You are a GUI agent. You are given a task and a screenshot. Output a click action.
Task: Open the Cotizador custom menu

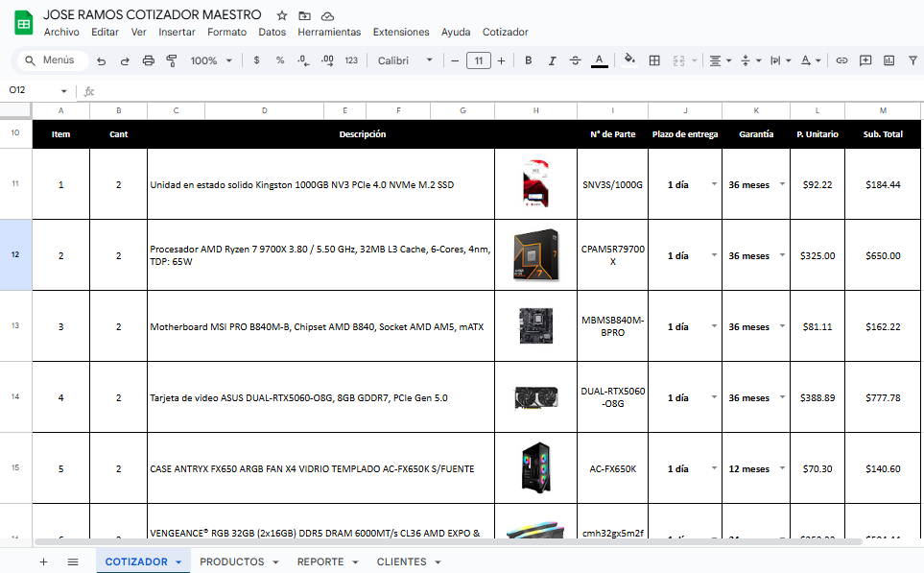pyautogui.click(x=505, y=32)
